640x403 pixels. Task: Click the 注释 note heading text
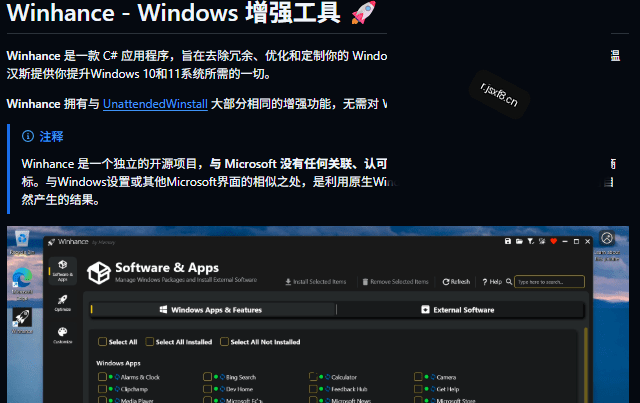pyautogui.click(x=51, y=136)
